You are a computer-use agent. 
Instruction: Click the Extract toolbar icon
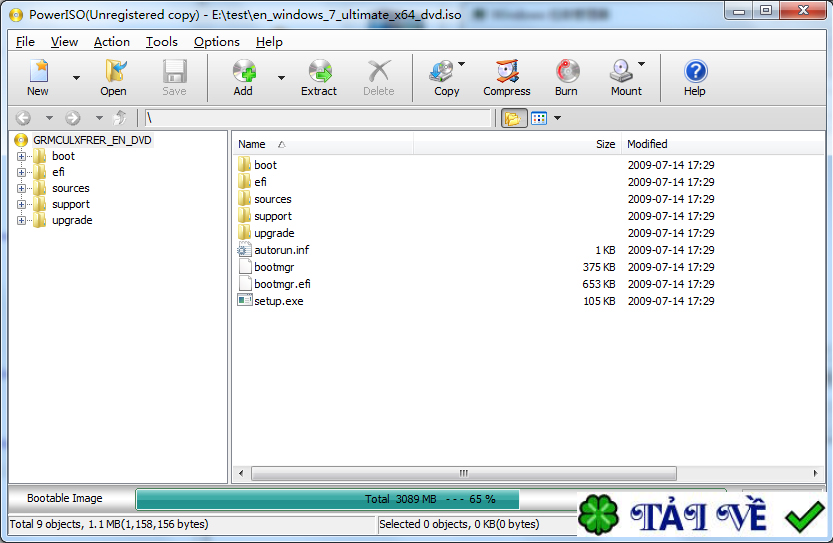(x=320, y=71)
